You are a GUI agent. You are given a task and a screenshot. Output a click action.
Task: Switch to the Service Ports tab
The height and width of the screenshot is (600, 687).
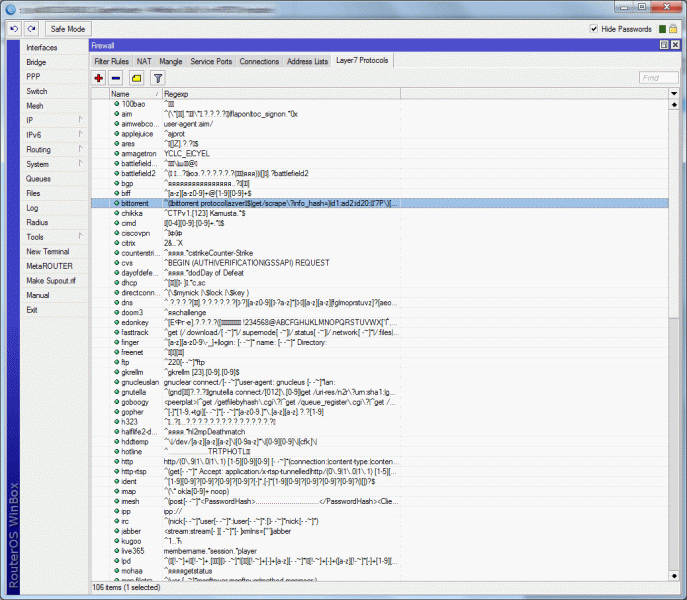coord(211,61)
